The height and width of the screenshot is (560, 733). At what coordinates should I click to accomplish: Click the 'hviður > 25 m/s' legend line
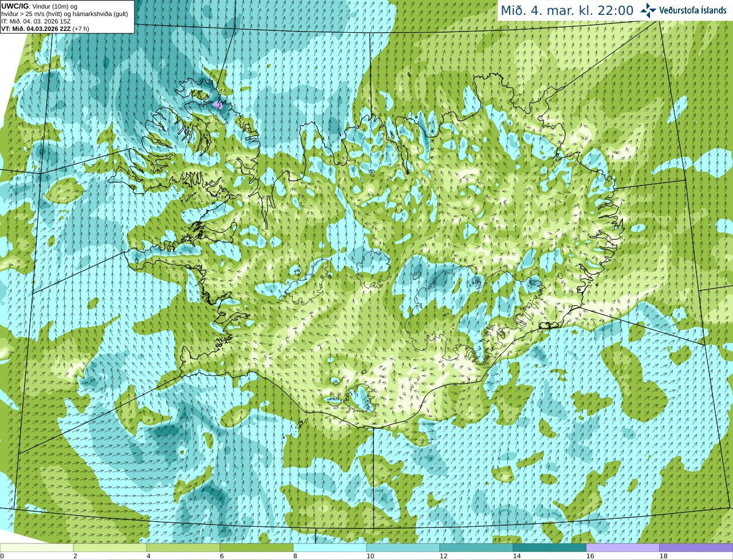pos(64,13)
